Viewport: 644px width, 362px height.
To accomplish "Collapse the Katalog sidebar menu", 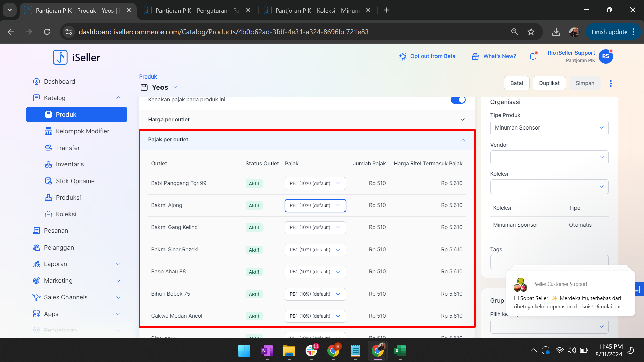I will pyautogui.click(x=118, y=98).
